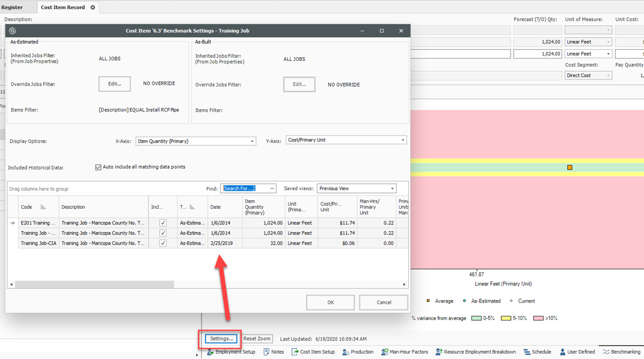Click Reset Zoom below the chart
Viewport: 644px width, 359px height.
tap(256, 338)
